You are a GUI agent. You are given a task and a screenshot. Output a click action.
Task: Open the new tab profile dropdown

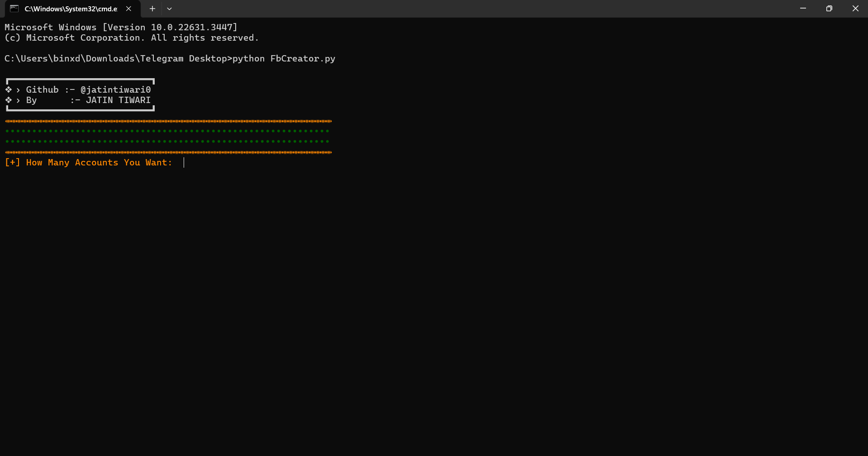(x=169, y=9)
